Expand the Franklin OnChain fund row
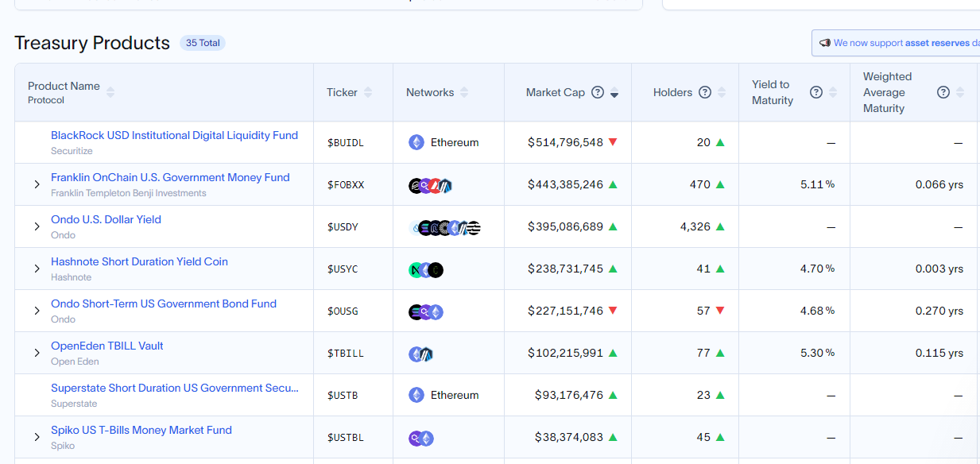 point(37,184)
